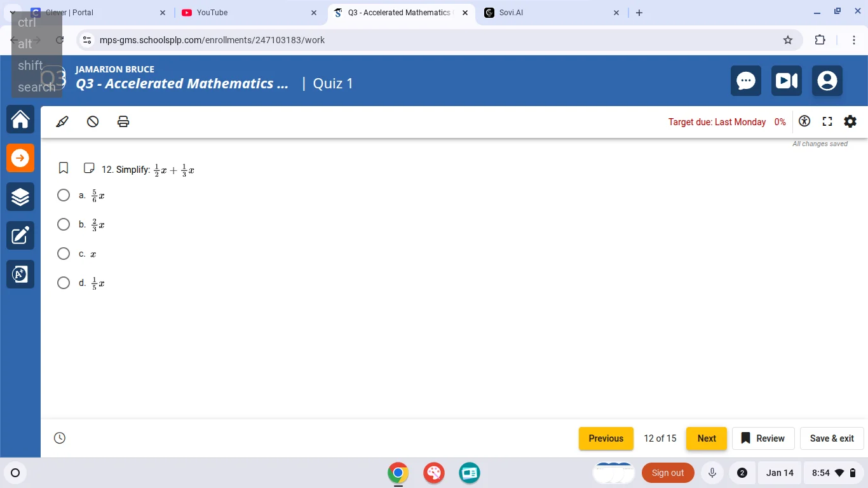The width and height of the screenshot is (868, 488).
Task: Select answer a. 5/6 x
Action: point(64,195)
